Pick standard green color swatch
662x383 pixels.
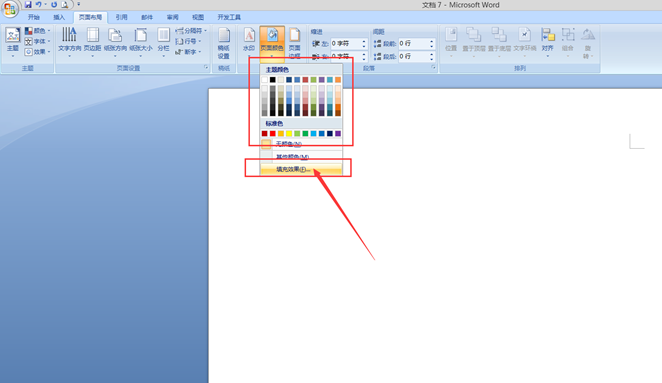point(305,133)
